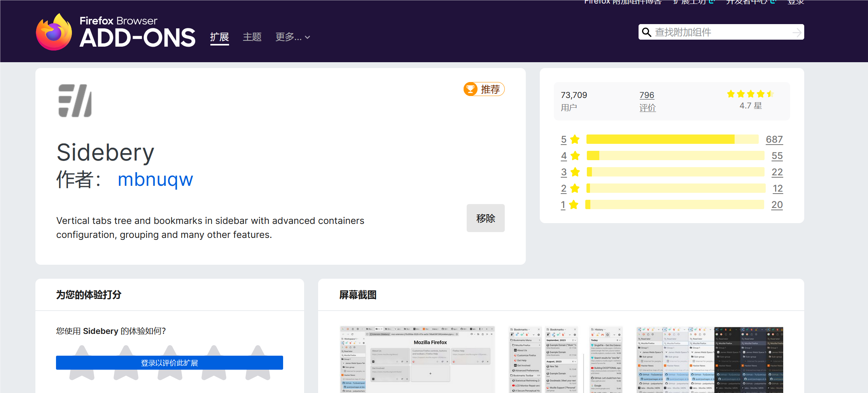The height and width of the screenshot is (393, 868).
Task: Rate Sidebery four stars
Action: click(x=214, y=362)
